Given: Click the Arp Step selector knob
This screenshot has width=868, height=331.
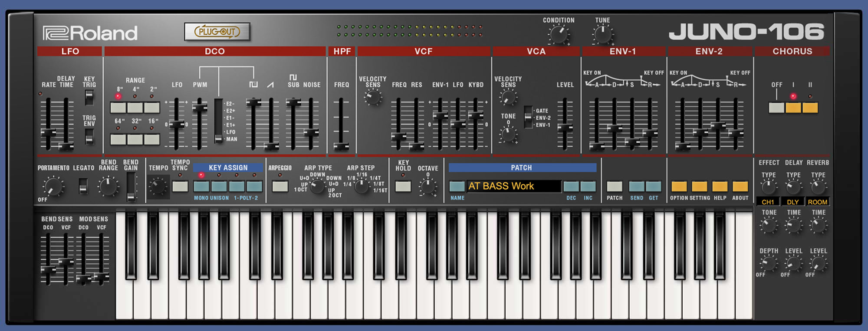Looking at the screenshot, I should point(361,187).
